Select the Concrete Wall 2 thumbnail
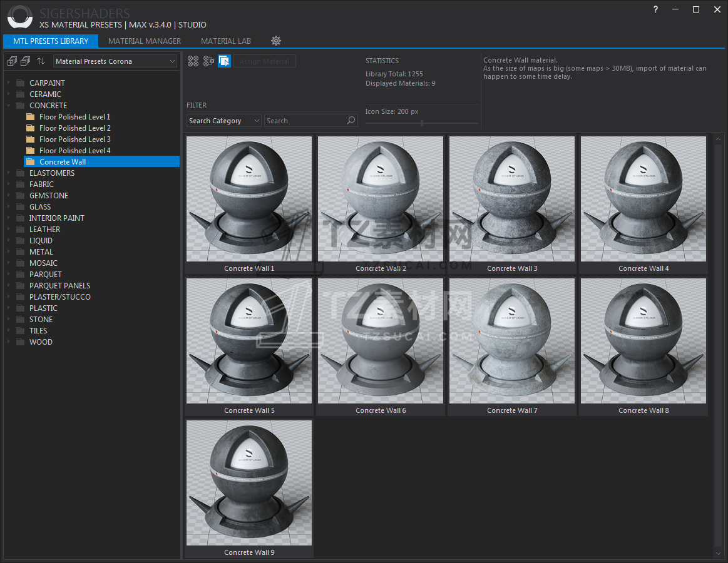Screen dimensions: 728x563 [381, 199]
